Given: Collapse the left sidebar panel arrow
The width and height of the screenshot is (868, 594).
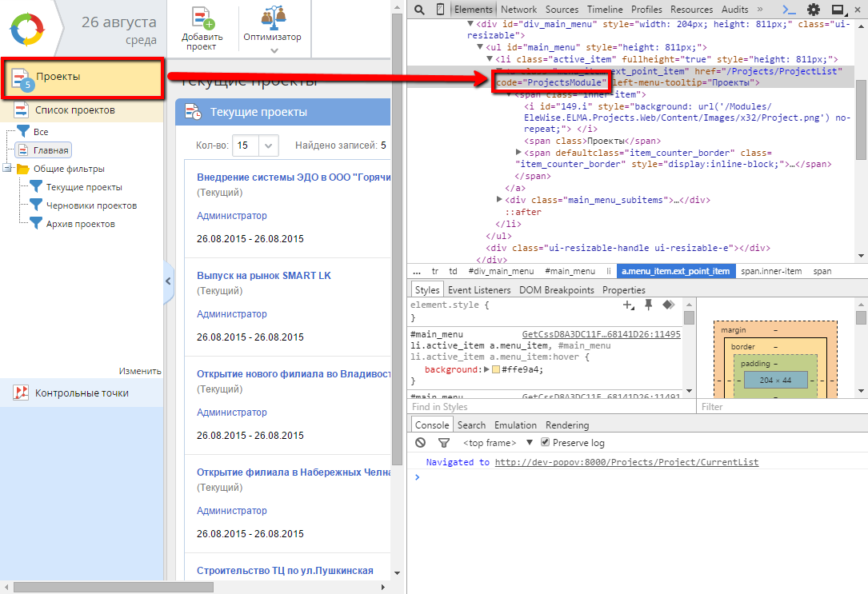Looking at the screenshot, I should coord(168,281).
